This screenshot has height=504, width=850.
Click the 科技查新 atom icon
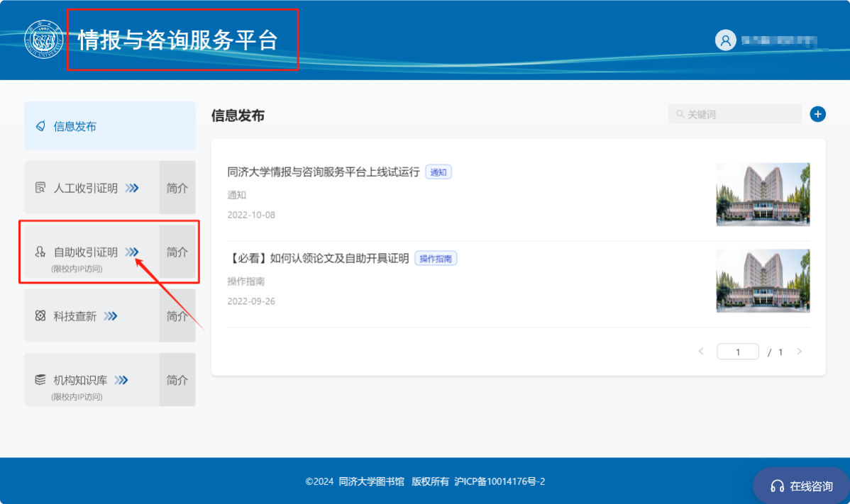(x=40, y=316)
